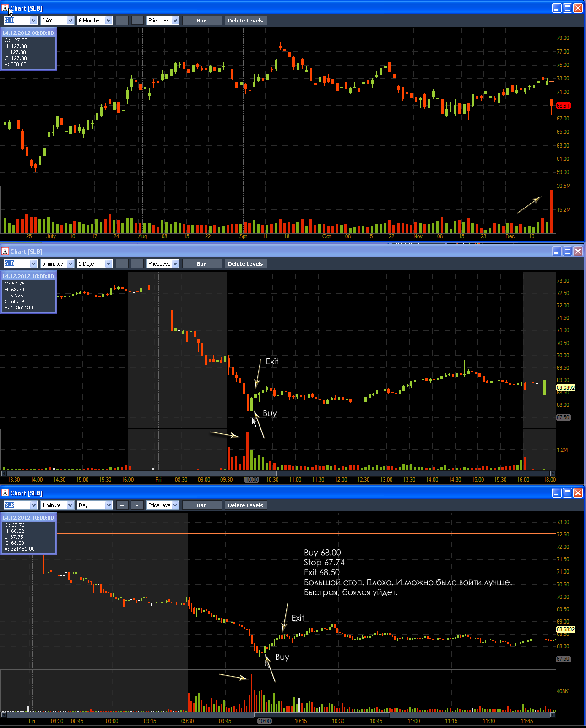This screenshot has width=586, height=728.
Task: Click the 'Stop 67.74' annotation text
Action: [x=324, y=563]
